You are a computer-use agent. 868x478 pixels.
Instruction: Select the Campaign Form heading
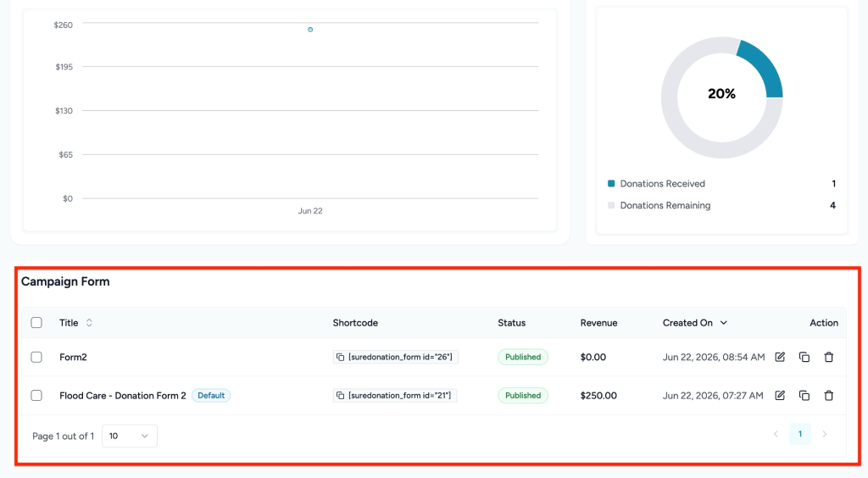(65, 281)
